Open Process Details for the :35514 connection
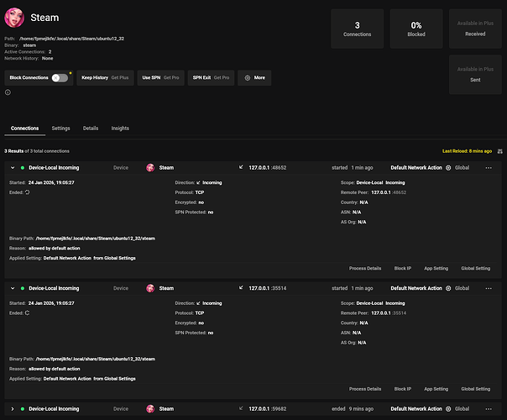The height and width of the screenshot is (420, 507). pyautogui.click(x=365, y=389)
